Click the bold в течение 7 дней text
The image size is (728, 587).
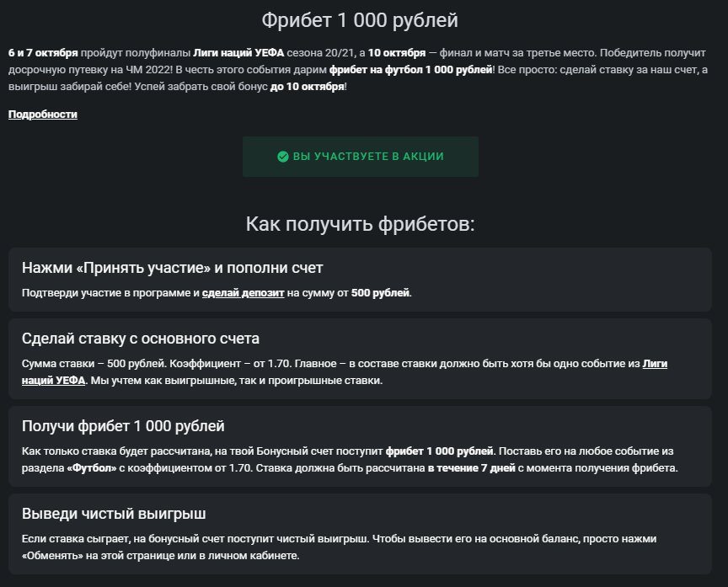(x=471, y=467)
